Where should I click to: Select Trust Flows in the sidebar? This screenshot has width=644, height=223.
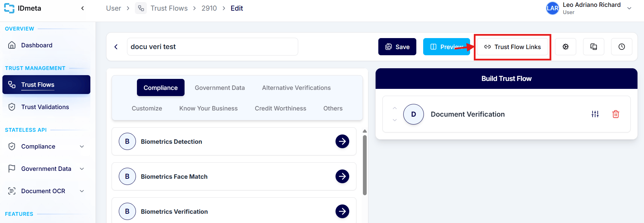46,85
